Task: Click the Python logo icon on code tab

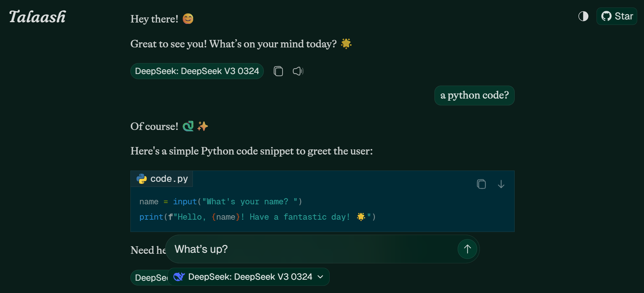Action: 141,179
